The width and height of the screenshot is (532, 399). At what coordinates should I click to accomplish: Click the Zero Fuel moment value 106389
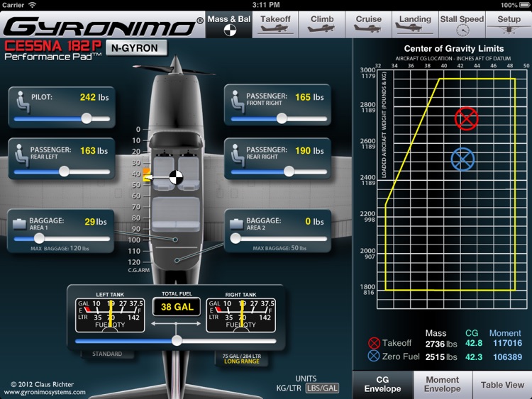click(508, 357)
